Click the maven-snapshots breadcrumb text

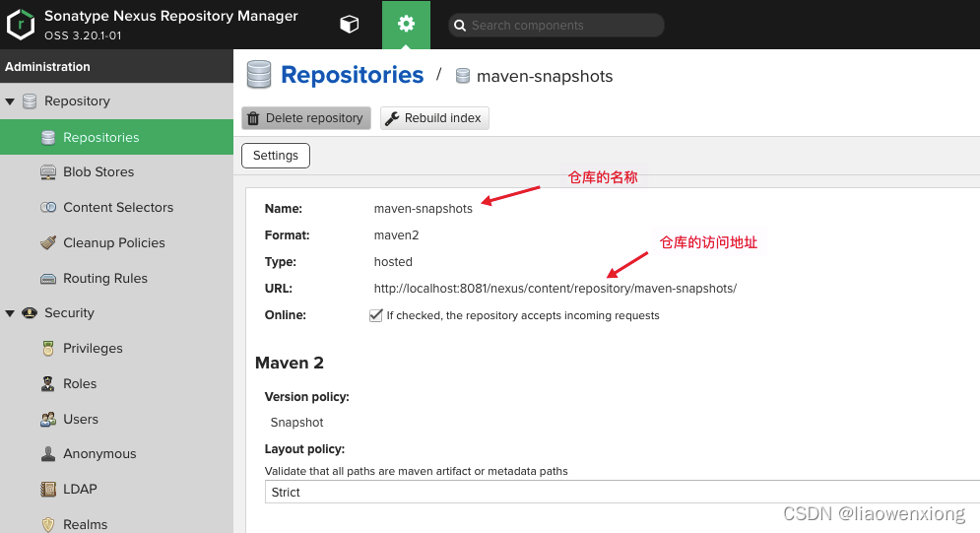coord(545,76)
